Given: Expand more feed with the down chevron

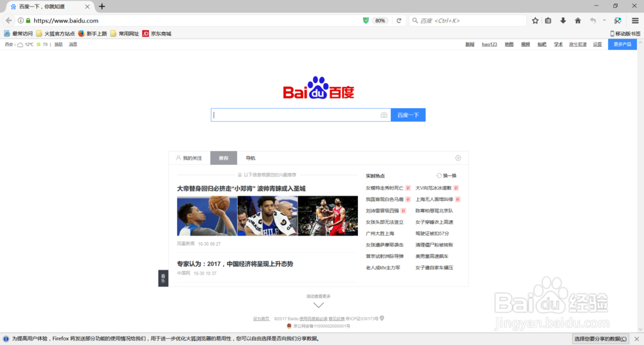Looking at the screenshot, I should [318, 304].
